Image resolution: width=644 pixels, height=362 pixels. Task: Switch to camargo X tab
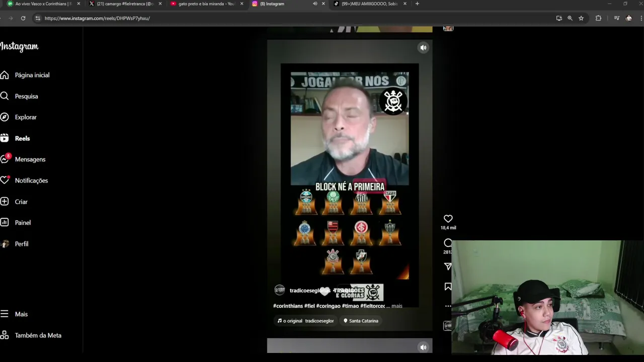pos(125,4)
